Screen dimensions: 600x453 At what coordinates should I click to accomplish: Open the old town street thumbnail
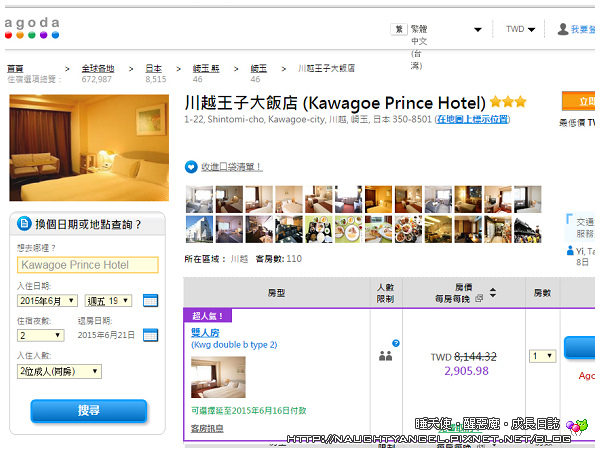pos(528,229)
